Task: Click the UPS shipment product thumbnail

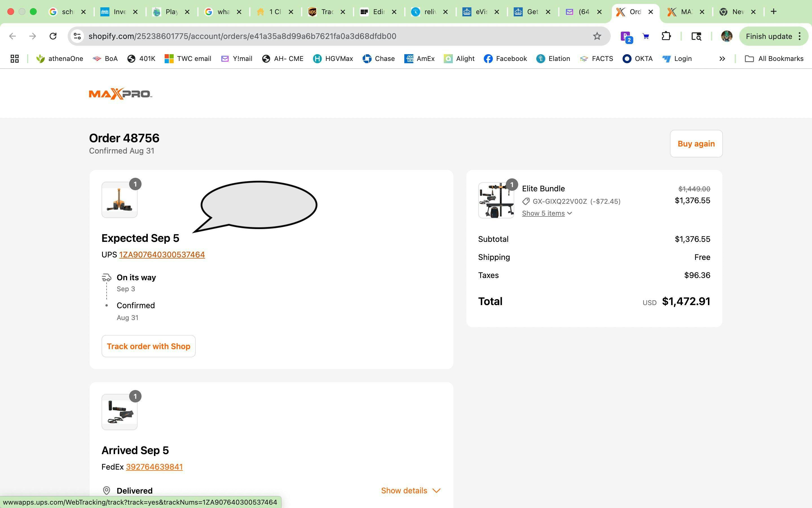Action: pyautogui.click(x=120, y=200)
